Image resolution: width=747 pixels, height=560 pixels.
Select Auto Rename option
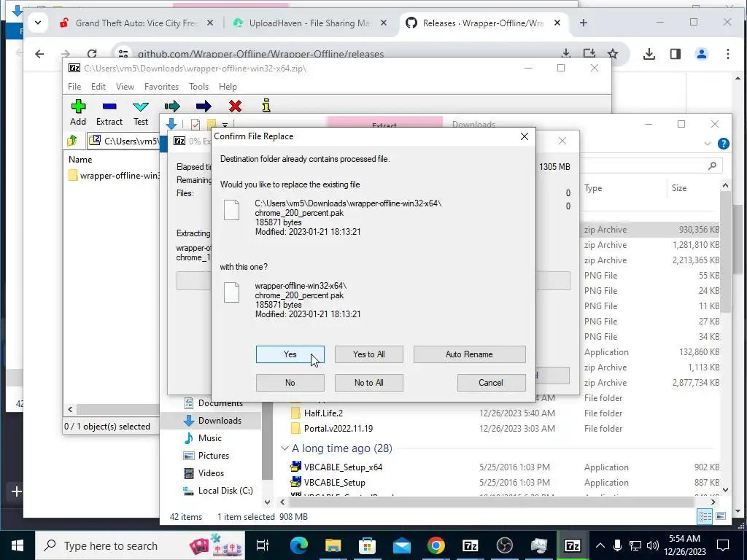pyautogui.click(x=469, y=354)
